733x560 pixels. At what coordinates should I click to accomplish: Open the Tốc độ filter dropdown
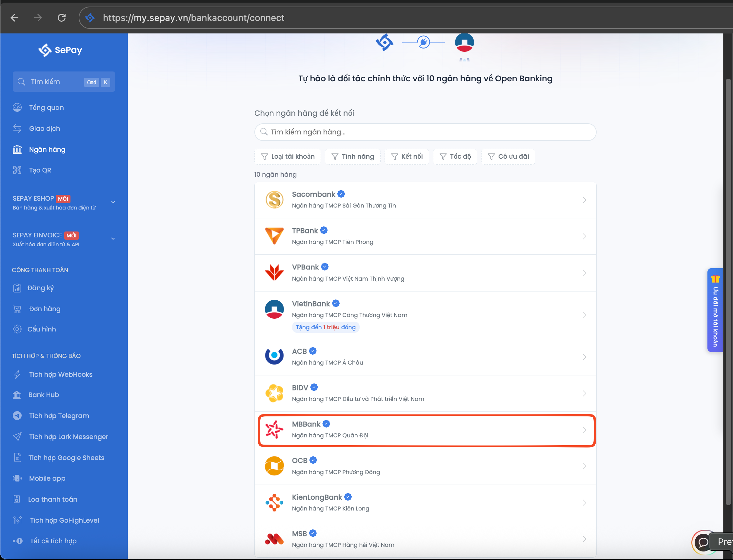[455, 156]
